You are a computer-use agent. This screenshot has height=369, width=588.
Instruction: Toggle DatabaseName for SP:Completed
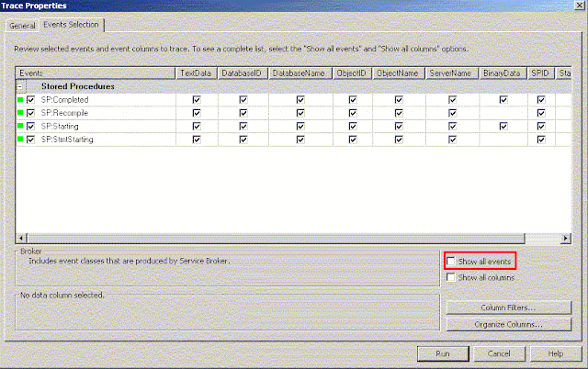[x=300, y=100]
